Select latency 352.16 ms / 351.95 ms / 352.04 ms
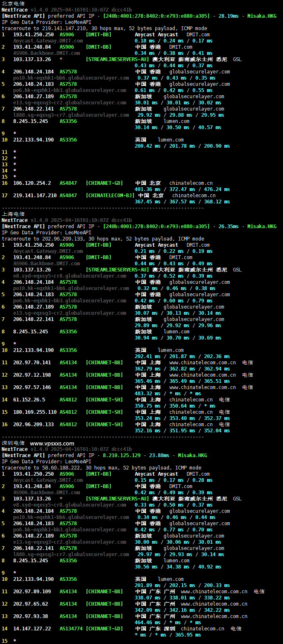The width and height of the screenshot is (283, 644). 182,431
